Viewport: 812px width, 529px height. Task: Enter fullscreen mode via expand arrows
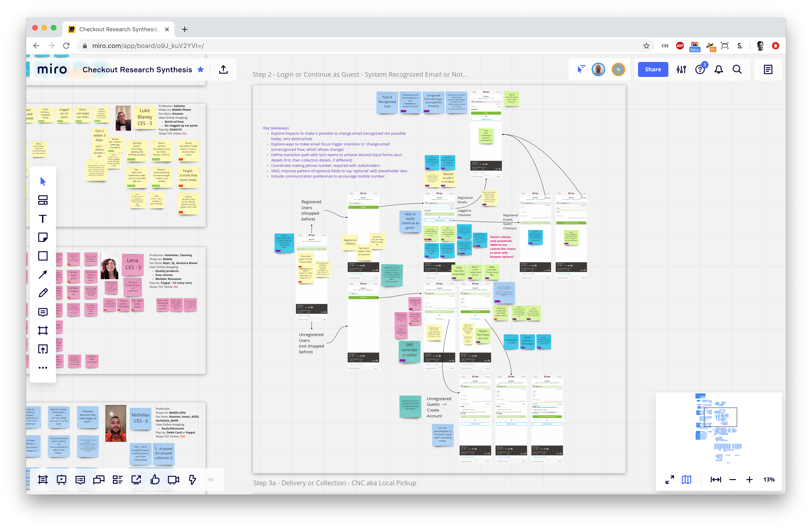click(670, 480)
